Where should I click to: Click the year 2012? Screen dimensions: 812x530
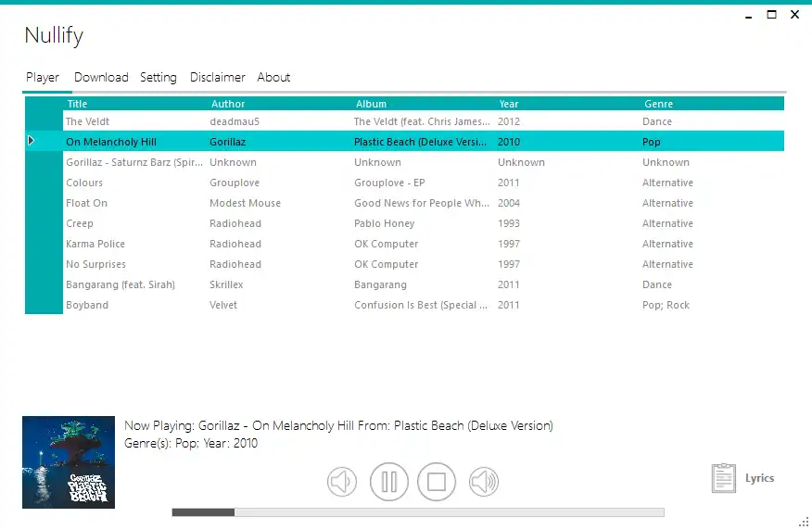pos(509,121)
